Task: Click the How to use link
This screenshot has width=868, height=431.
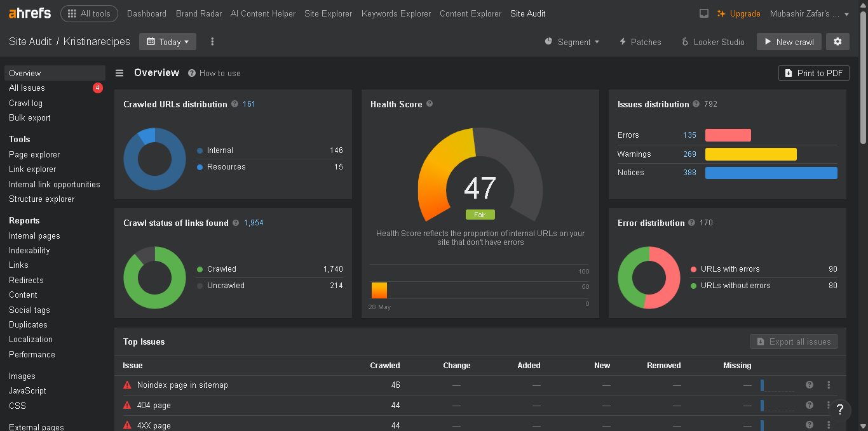Action: pos(215,73)
